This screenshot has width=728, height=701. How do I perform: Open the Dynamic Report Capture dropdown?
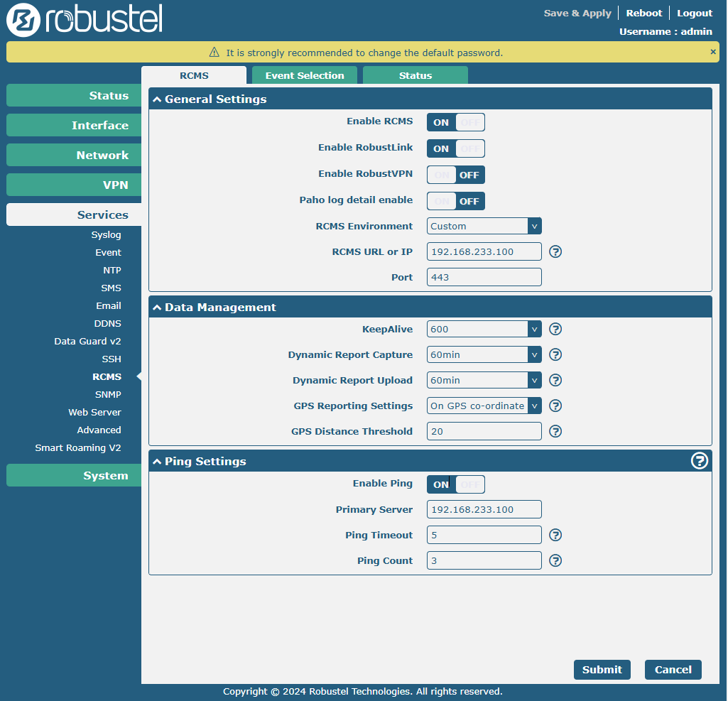[484, 354]
